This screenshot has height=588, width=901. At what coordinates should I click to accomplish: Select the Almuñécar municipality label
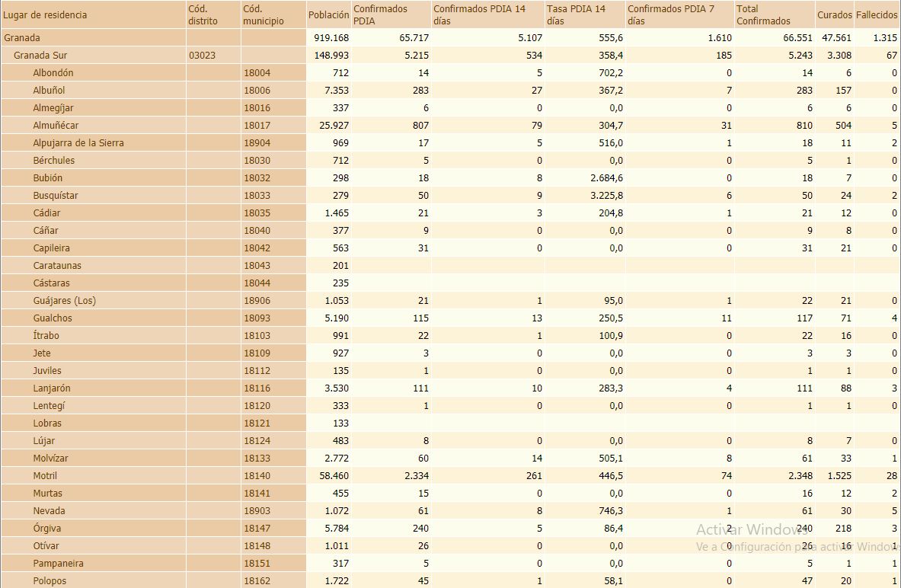(56, 126)
